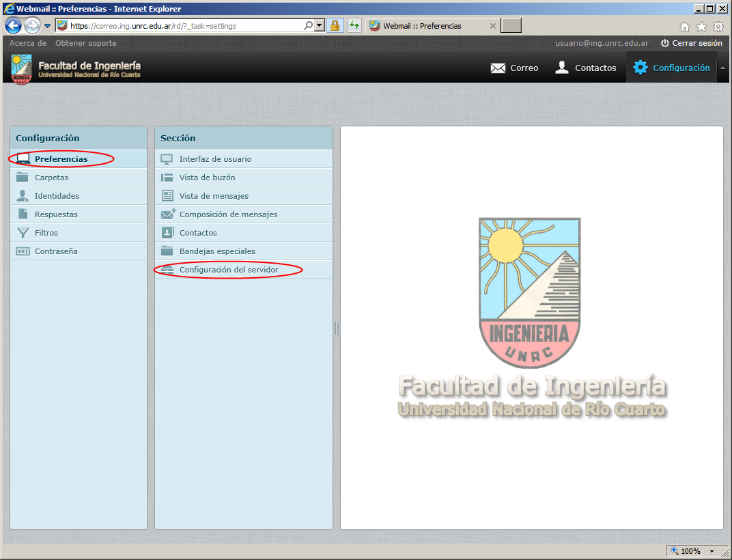Select Preferencias in Configuración list
This screenshot has height=560, width=732.
point(79,159)
